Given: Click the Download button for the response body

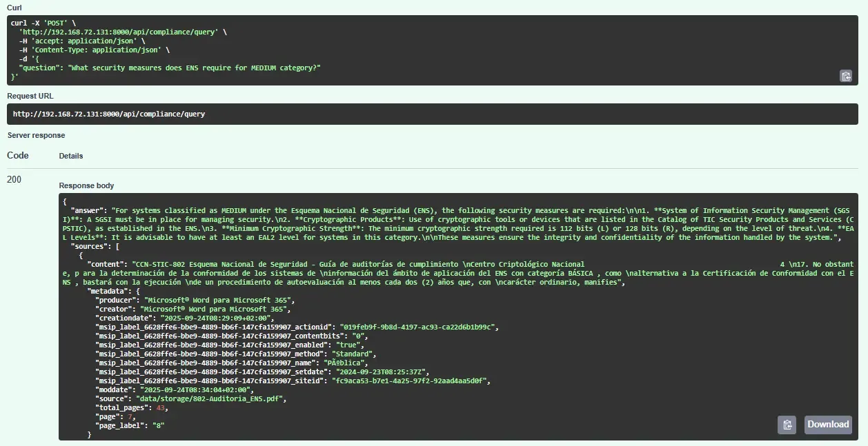Looking at the screenshot, I should (827, 425).
